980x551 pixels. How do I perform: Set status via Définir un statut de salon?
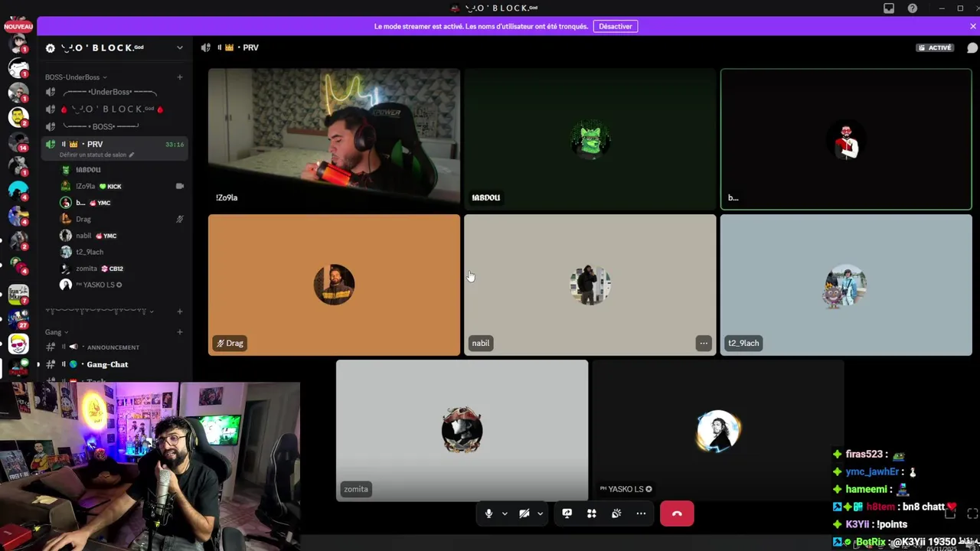(96, 155)
